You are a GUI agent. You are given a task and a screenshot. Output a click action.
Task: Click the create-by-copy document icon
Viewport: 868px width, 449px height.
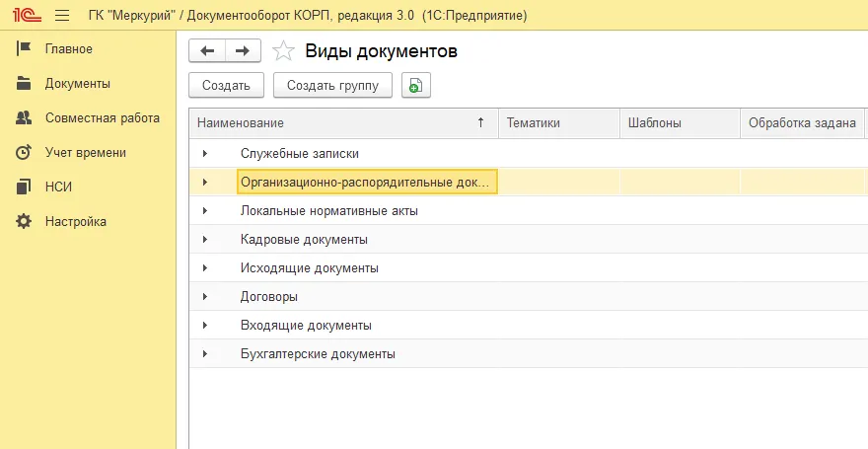[x=415, y=85]
